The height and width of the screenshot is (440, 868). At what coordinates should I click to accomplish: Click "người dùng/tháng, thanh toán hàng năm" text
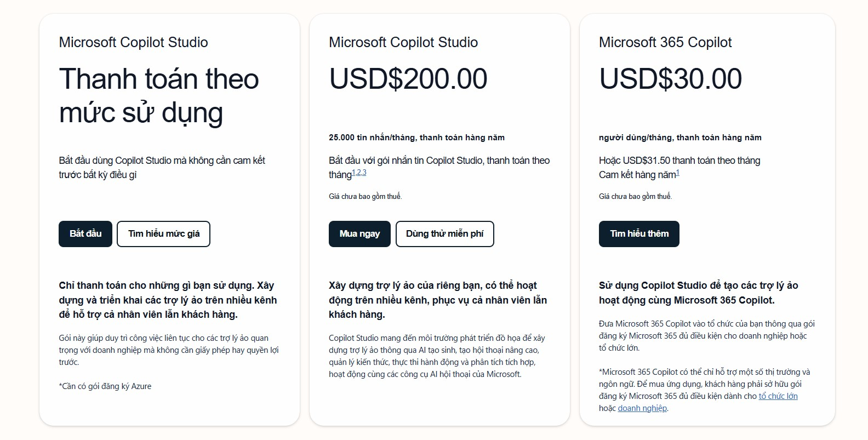pyautogui.click(x=680, y=138)
